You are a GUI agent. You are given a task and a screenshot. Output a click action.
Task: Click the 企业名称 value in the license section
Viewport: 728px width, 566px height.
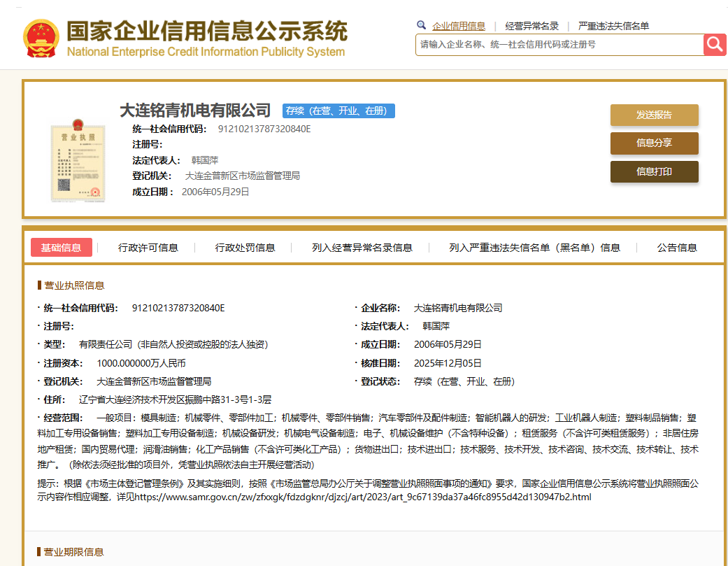pyautogui.click(x=458, y=308)
